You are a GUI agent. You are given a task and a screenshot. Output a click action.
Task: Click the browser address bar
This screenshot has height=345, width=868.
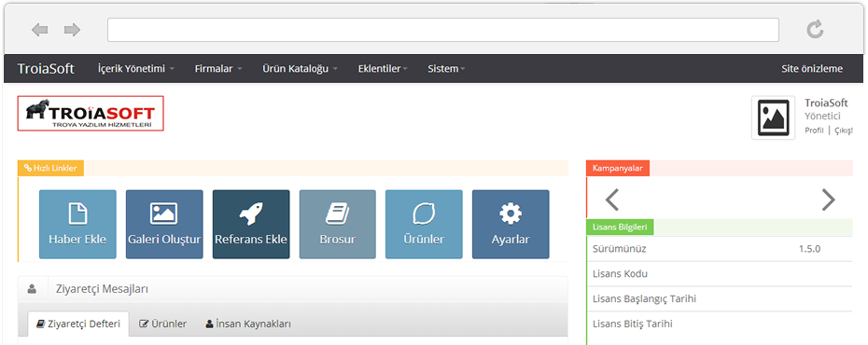[x=442, y=30]
